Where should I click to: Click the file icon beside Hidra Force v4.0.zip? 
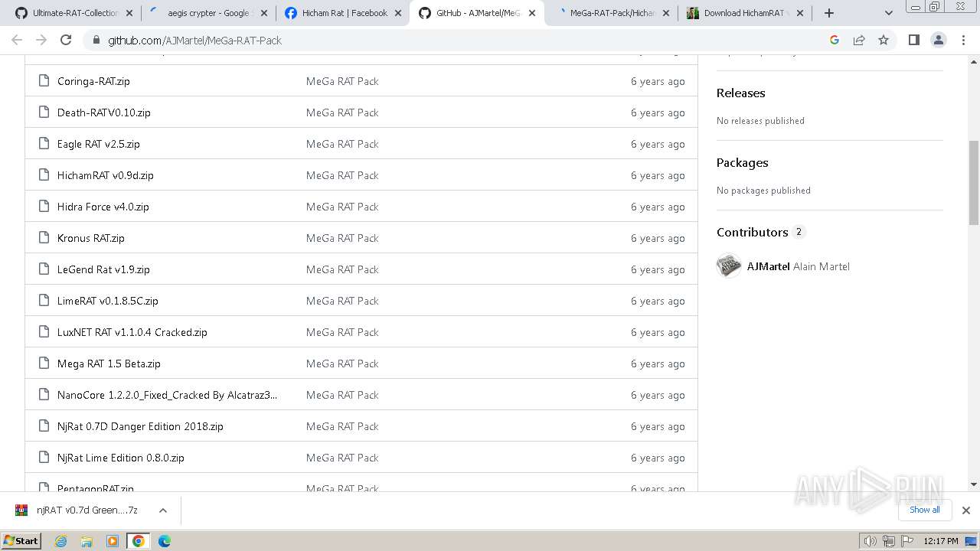coord(44,206)
